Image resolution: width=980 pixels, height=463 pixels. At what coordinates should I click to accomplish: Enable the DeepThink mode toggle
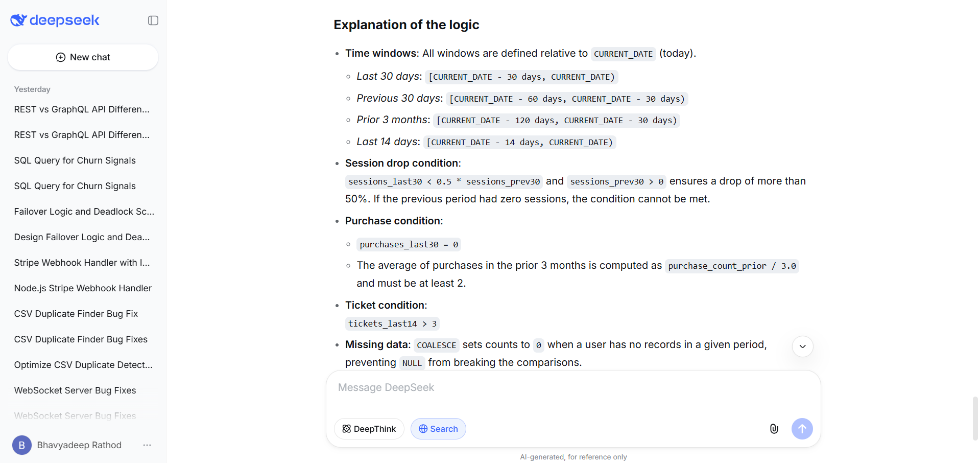[x=369, y=429]
